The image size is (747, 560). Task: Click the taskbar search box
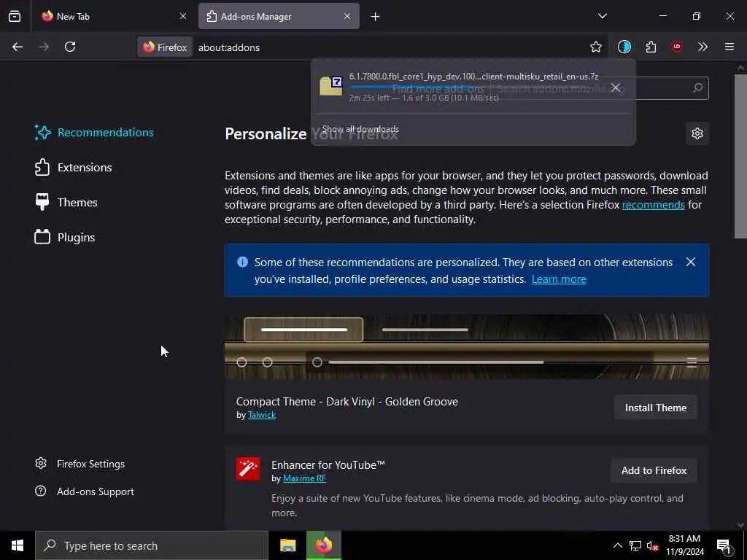click(152, 545)
